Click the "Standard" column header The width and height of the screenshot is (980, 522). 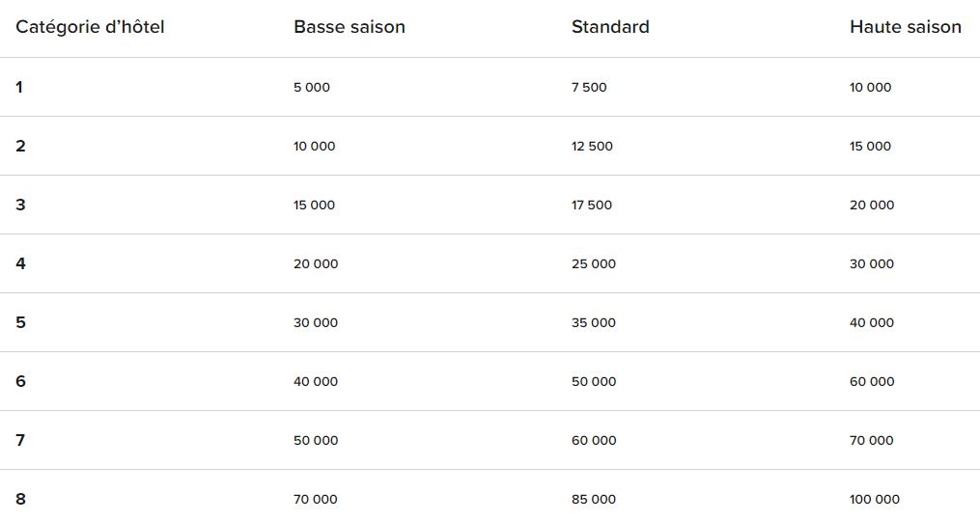pos(610,27)
